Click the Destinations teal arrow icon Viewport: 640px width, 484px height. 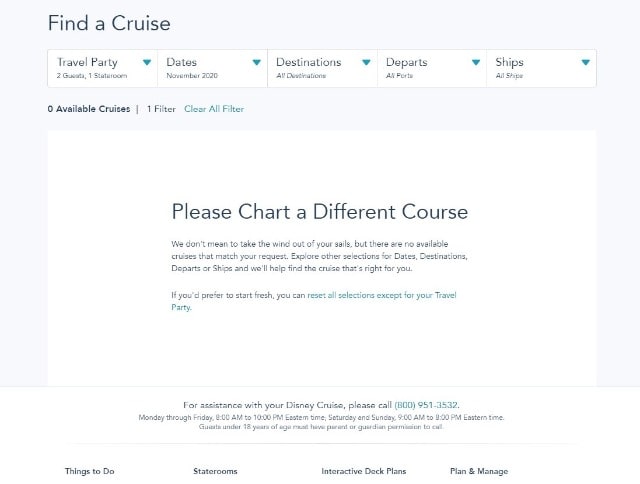366,62
